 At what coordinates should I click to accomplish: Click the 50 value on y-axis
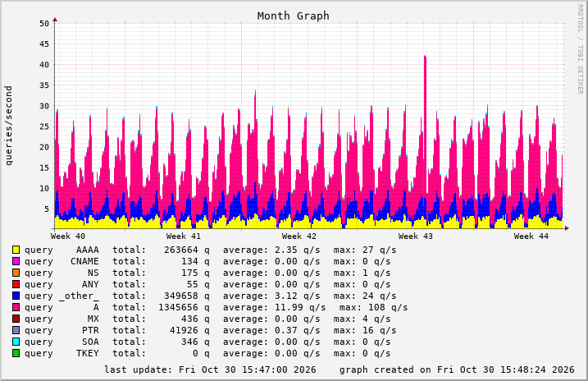(44, 23)
